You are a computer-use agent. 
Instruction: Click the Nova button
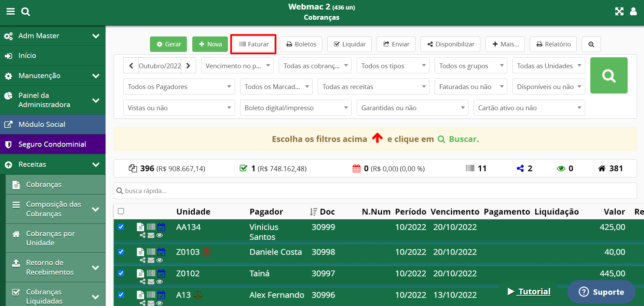pos(210,44)
